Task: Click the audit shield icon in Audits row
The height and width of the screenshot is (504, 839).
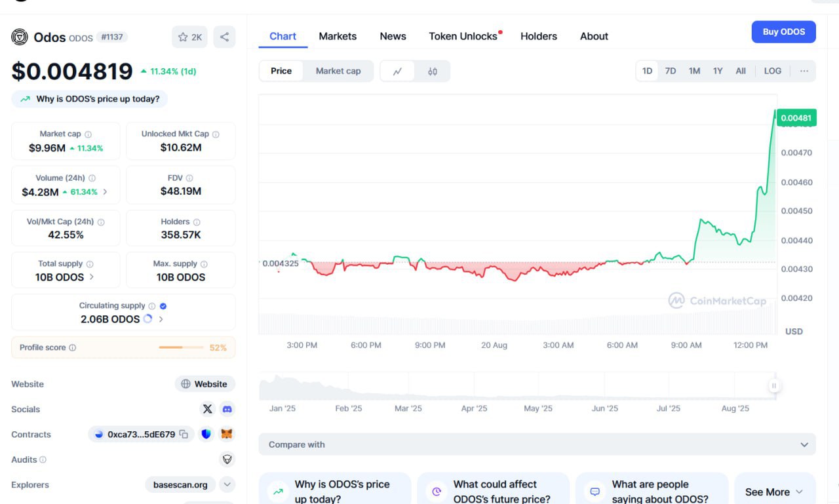Action: (227, 459)
